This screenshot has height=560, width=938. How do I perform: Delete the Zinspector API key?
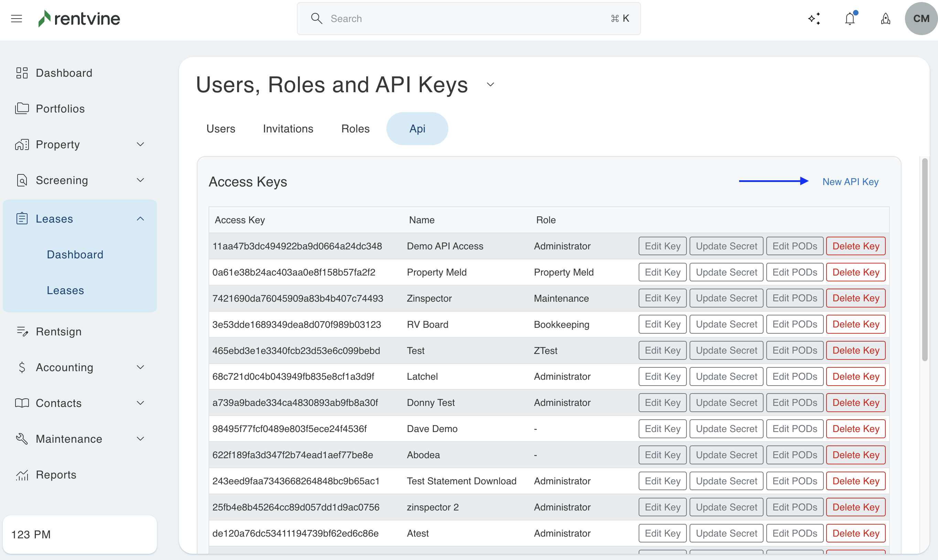tap(855, 298)
